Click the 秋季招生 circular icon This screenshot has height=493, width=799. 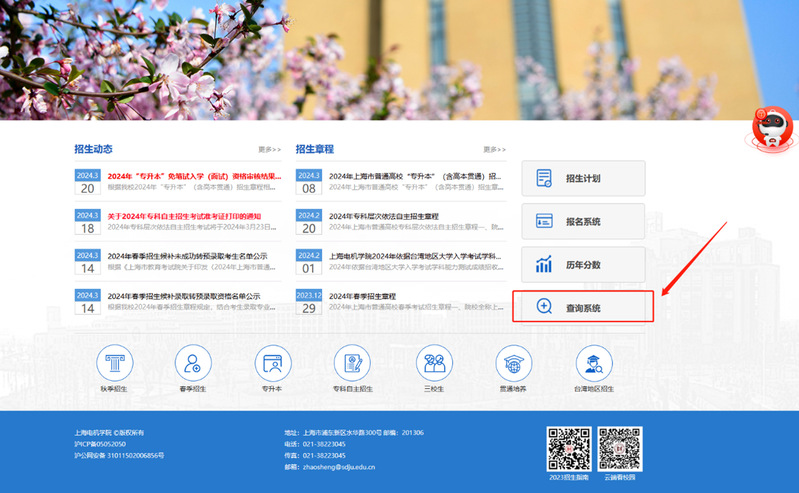113,362
